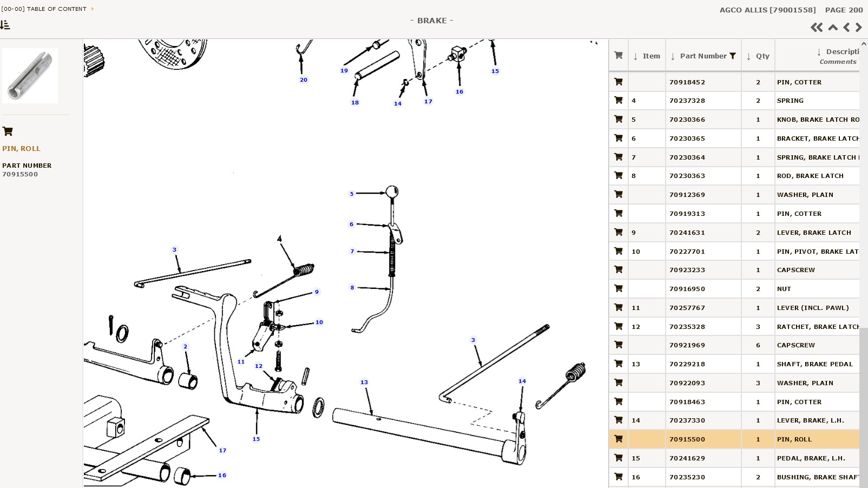
Task: Click filter icon in Part Number header
Action: (x=733, y=56)
